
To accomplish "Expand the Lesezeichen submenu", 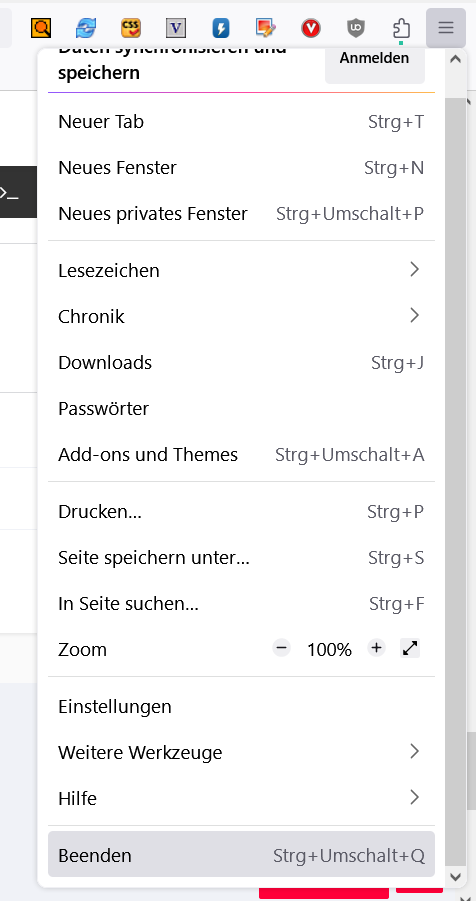I will point(241,270).
